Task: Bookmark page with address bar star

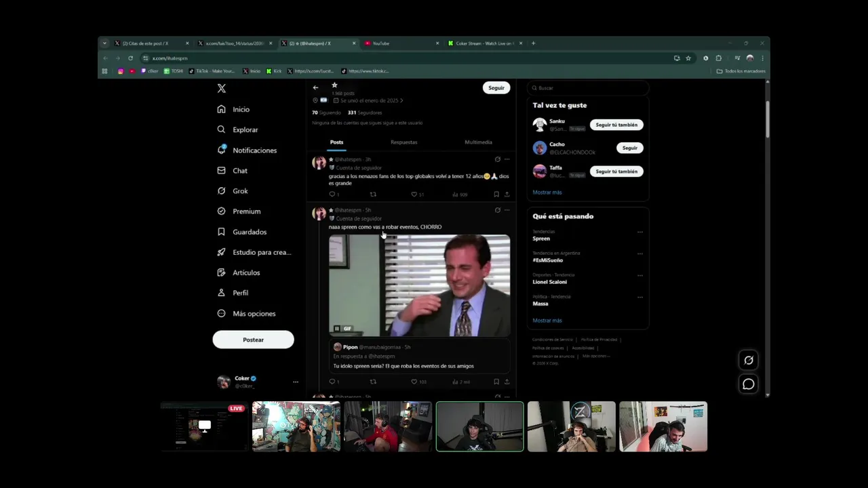Action: 688,58
